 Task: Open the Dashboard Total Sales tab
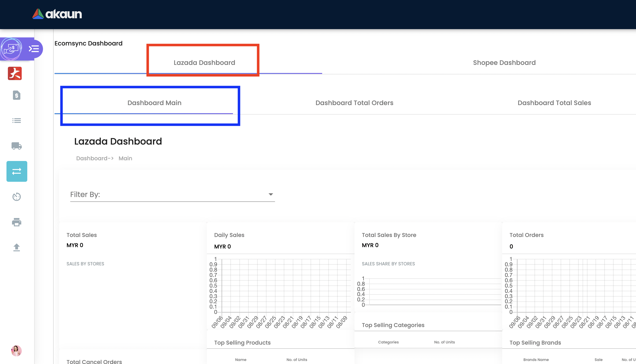554,103
